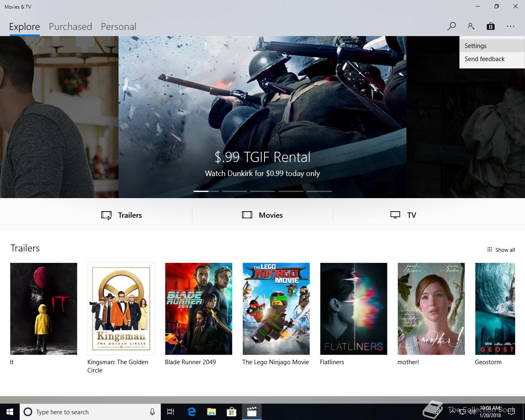This screenshot has width=525, height=420.
Task: Open The Lego Ninjago Movie poster
Action: 276,309
